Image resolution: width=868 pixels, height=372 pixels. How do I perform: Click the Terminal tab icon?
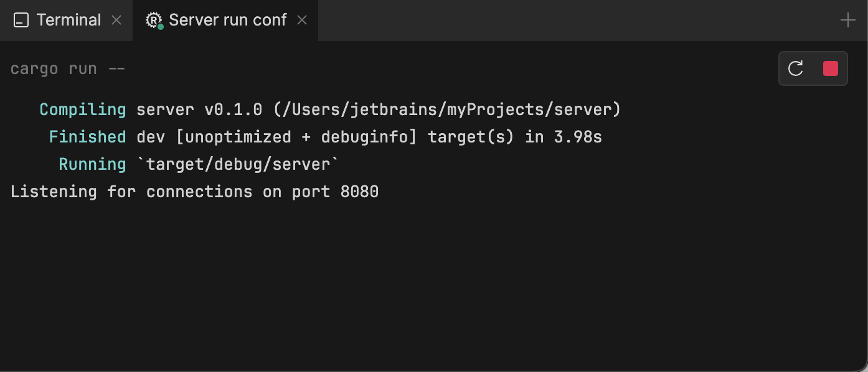(21, 21)
